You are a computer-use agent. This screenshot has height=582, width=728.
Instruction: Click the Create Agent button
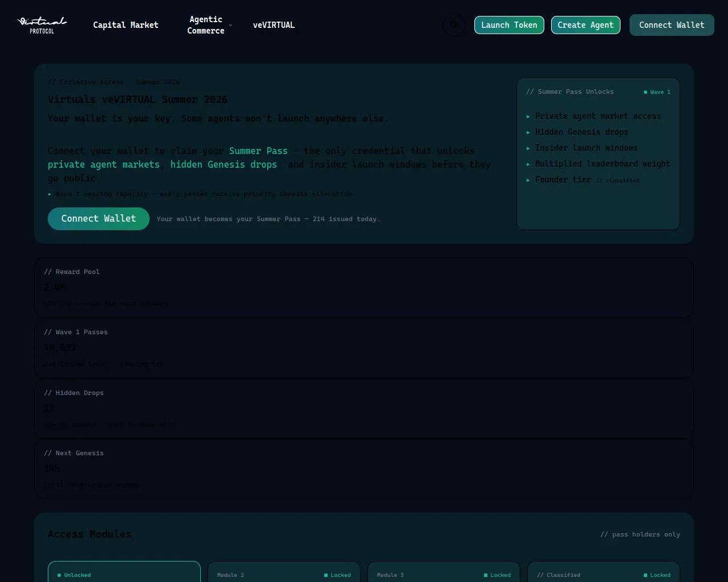click(585, 25)
